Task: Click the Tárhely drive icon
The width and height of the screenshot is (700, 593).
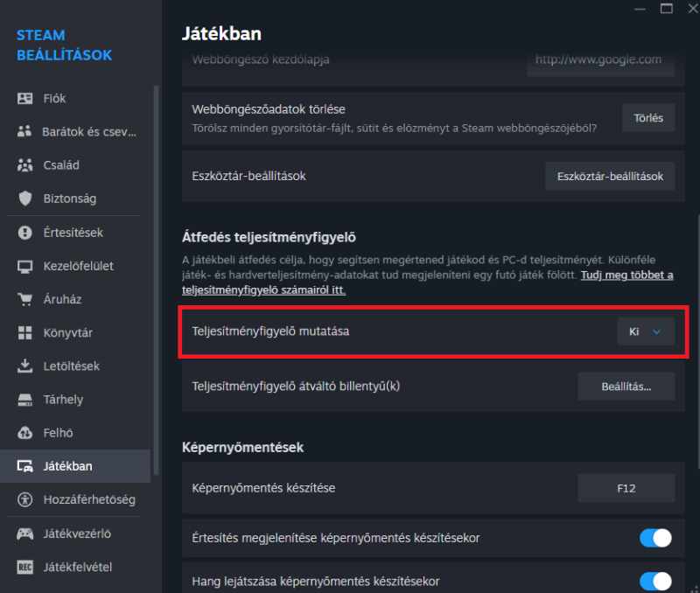Action: pyautogui.click(x=25, y=400)
